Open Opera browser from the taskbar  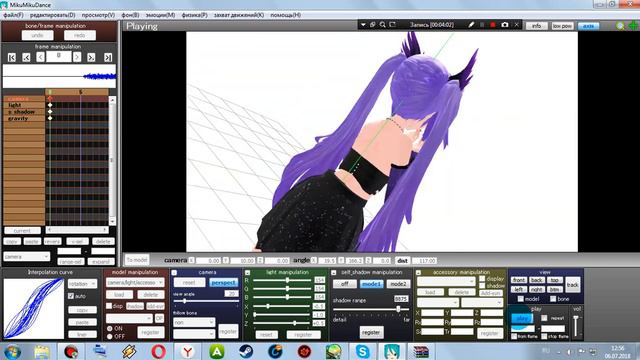pos(158,351)
